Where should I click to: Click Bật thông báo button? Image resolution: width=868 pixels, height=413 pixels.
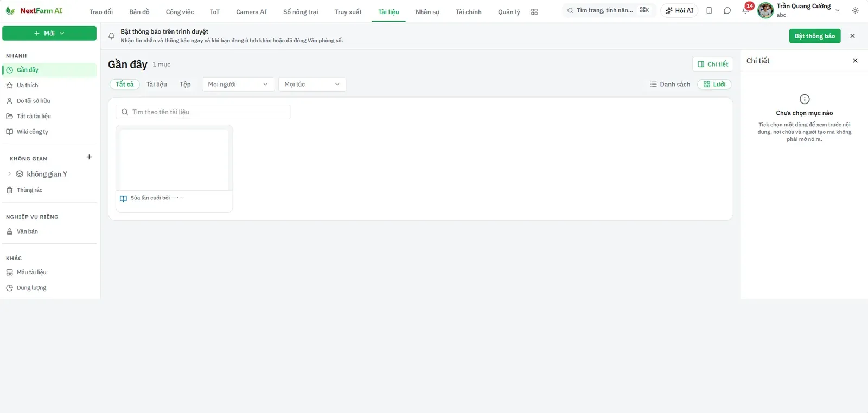tap(815, 36)
